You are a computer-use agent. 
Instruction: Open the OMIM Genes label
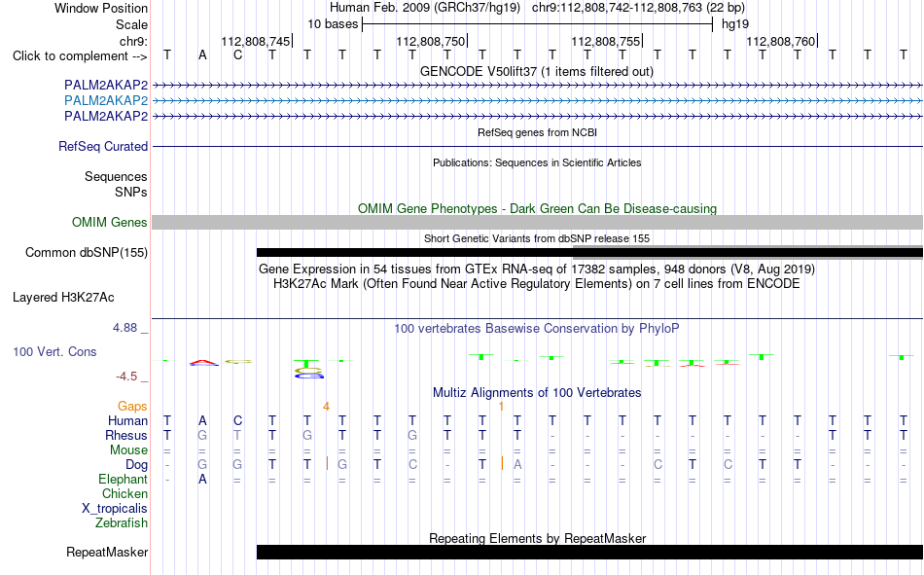110,223
